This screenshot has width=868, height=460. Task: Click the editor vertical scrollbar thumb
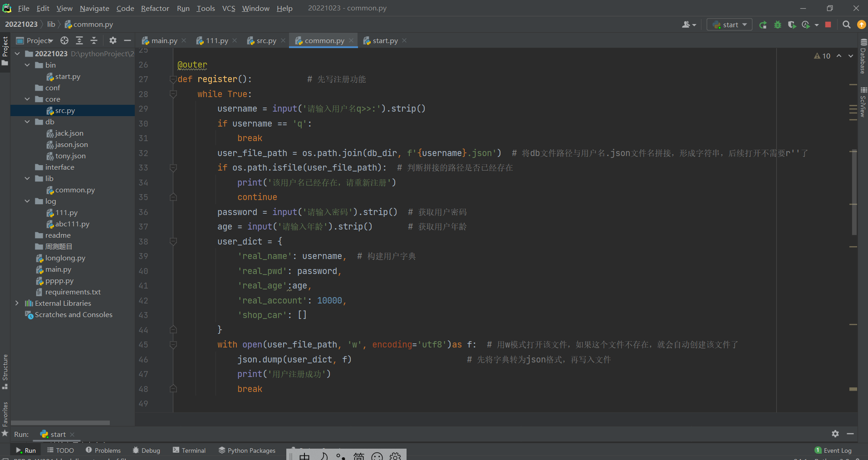tap(854, 193)
